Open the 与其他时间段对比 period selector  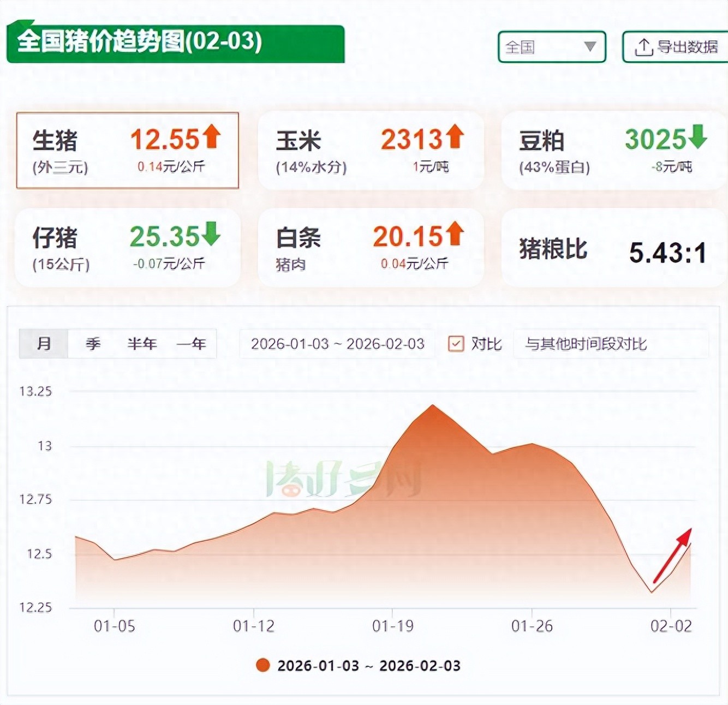610,344
